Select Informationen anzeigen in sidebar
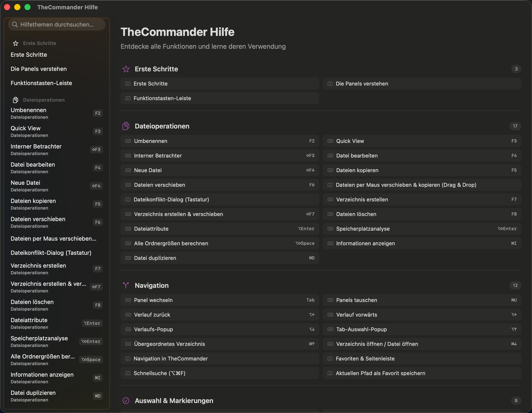Viewport: 532px width, 413px height. (57, 378)
